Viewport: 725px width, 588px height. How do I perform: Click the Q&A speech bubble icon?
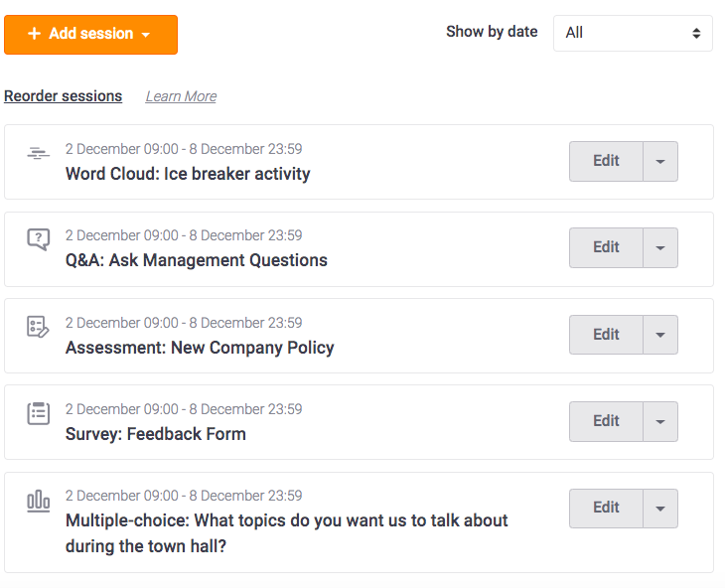tap(39, 239)
